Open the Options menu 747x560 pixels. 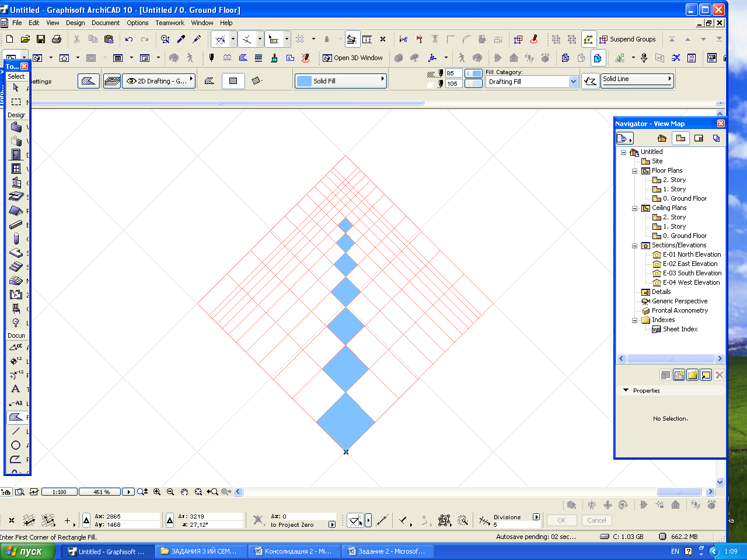click(x=138, y=23)
